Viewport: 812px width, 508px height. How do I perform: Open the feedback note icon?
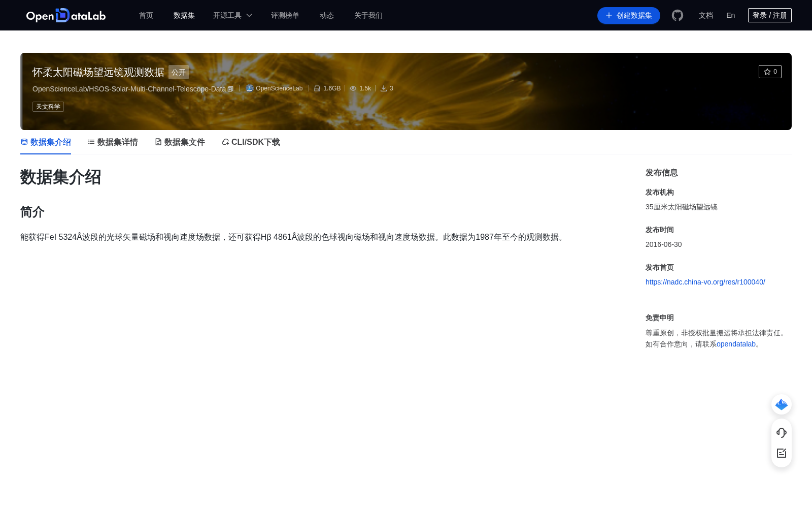pos(782,453)
